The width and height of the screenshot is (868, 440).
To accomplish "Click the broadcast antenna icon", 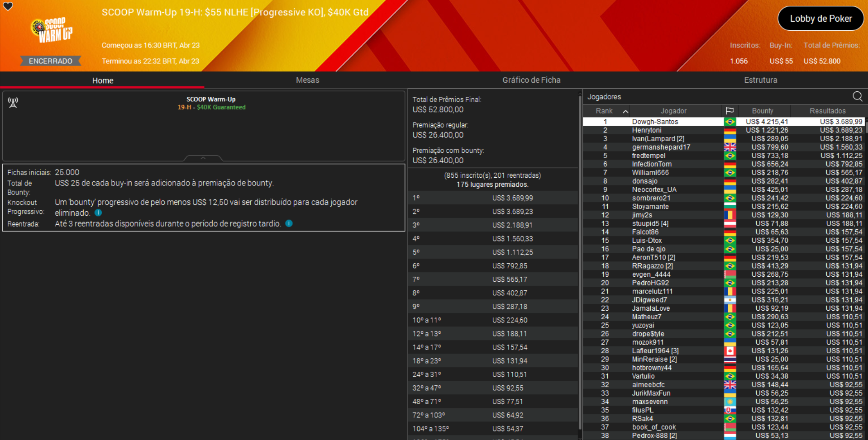I will (13, 103).
